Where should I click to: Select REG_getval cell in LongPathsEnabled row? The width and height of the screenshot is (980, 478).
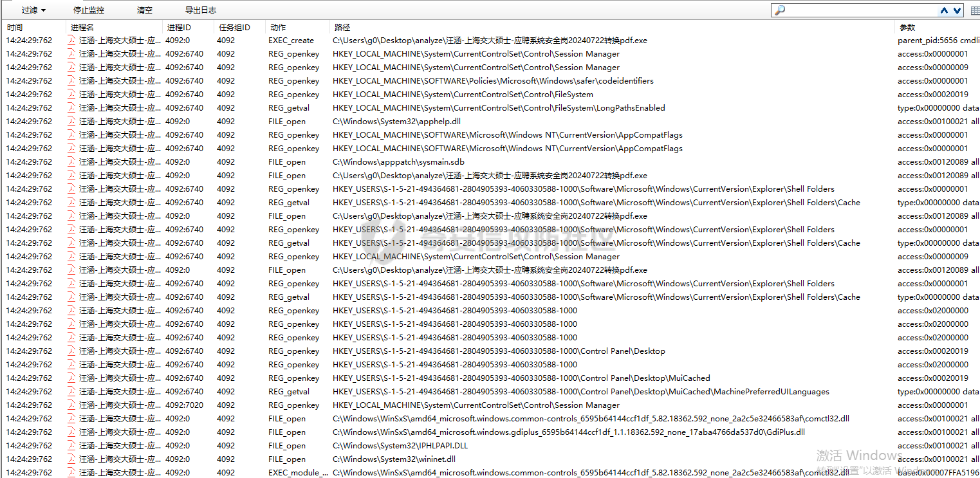tap(289, 107)
